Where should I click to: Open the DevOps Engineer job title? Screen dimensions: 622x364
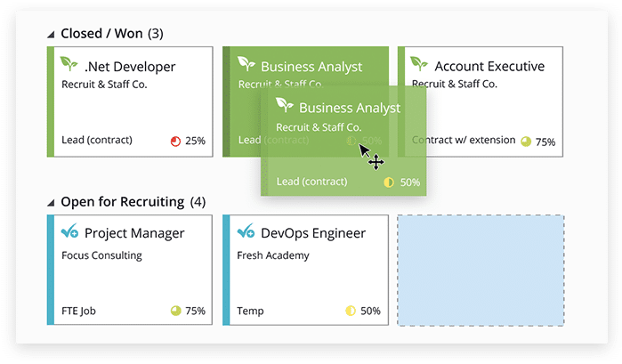click(313, 233)
